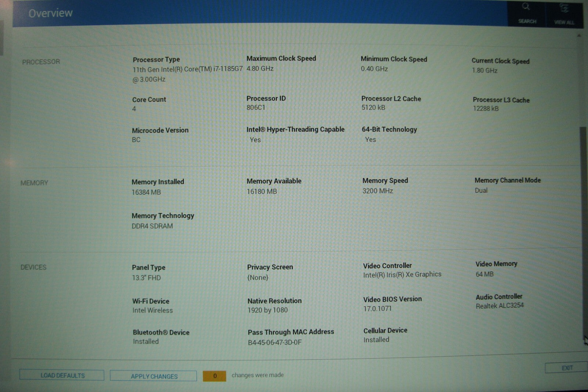The image size is (588, 392).
Task: Exit the BIOS setup
Action: click(x=567, y=368)
